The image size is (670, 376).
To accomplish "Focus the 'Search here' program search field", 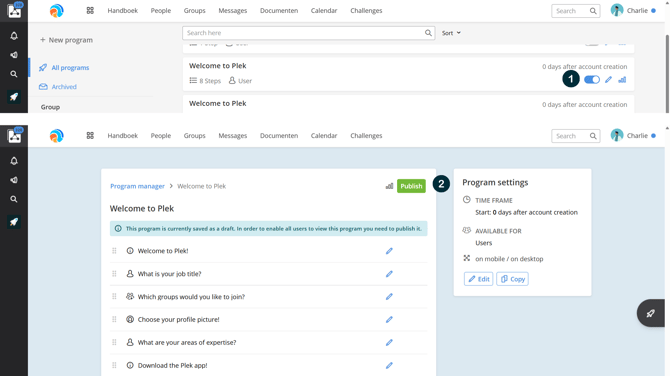I will (309, 33).
